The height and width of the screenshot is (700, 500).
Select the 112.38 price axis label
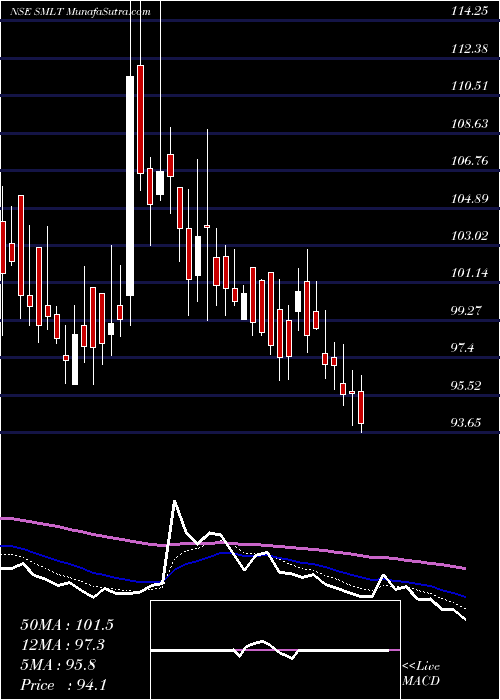tap(469, 49)
